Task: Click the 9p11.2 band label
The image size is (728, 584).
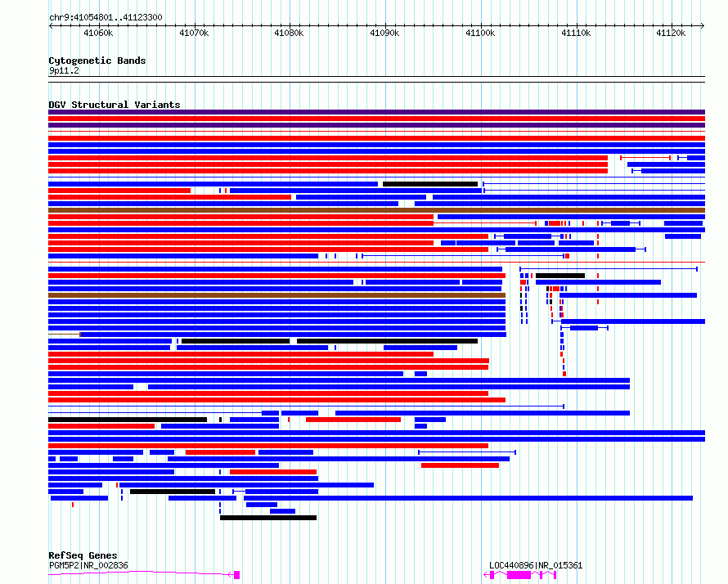Action: pyautogui.click(x=64, y=70)
